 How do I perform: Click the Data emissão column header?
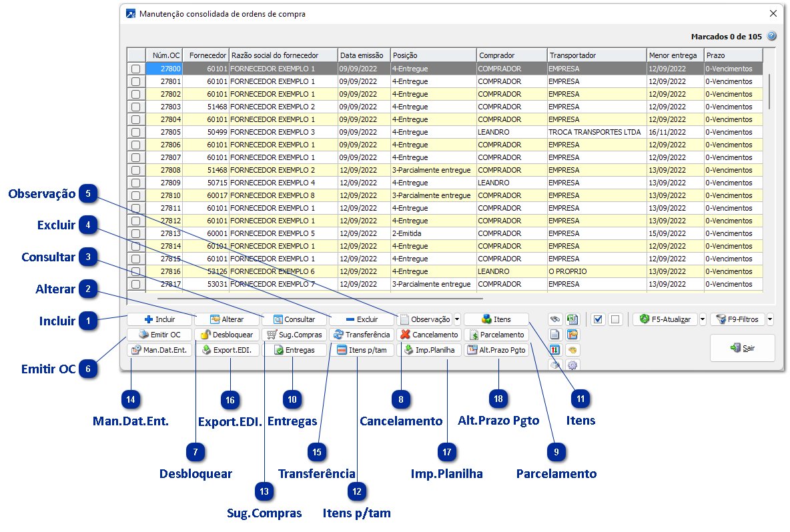click(x=363, y=55)
